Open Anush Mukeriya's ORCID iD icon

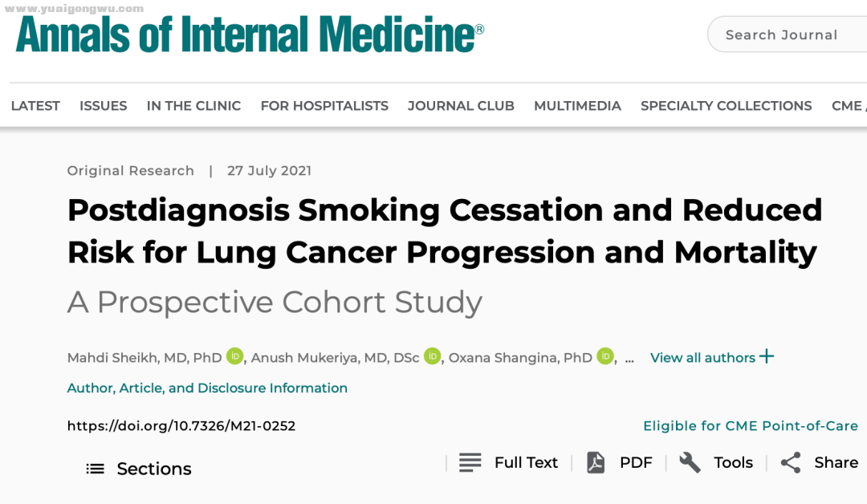[433, 356]
